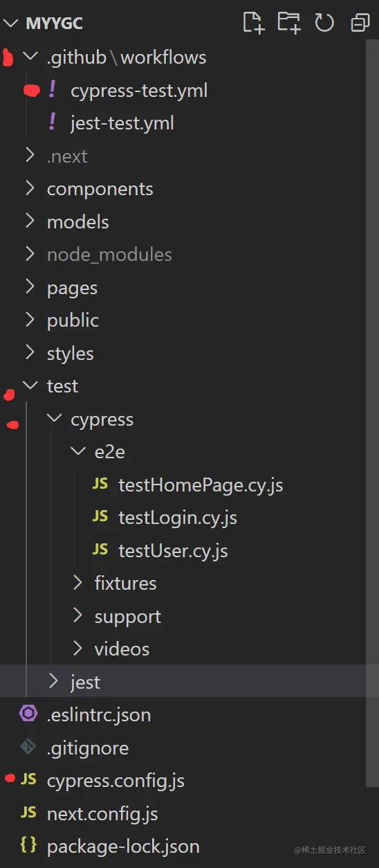
Task: Expand the pages folder chevron
Action: tap(30, 287)
